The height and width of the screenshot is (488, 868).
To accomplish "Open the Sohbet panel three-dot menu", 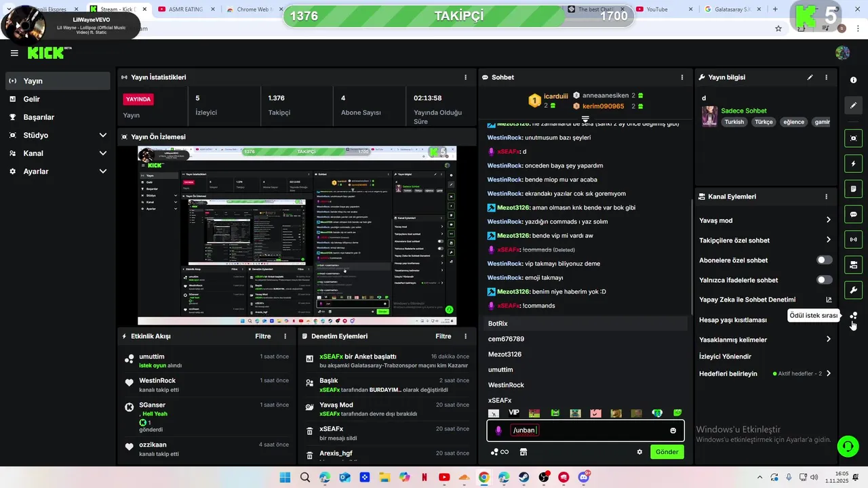I will tap(682, 77).
